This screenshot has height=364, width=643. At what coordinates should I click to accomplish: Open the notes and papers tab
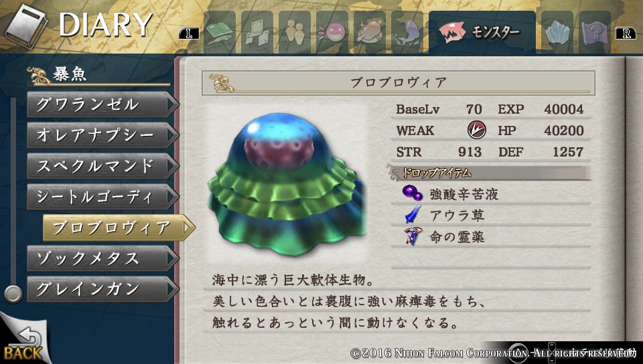pos(257,32)
